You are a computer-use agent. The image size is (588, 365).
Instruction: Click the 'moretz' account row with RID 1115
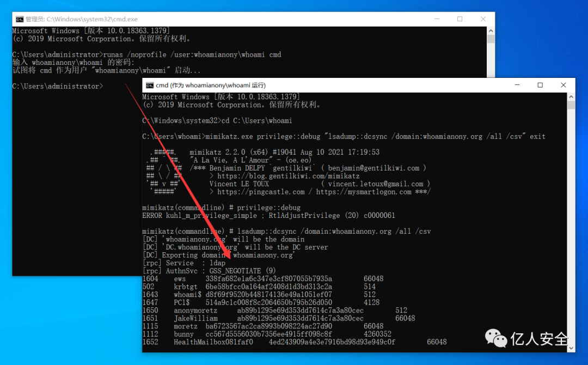point(263,326)
